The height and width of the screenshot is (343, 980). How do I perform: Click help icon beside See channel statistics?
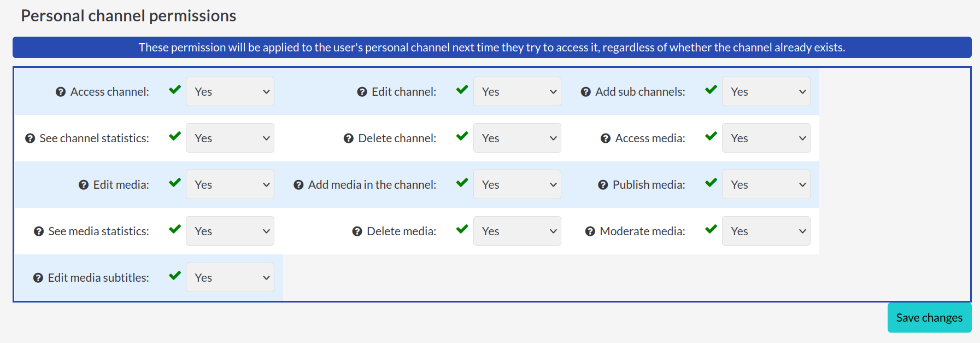click(30, 138)
